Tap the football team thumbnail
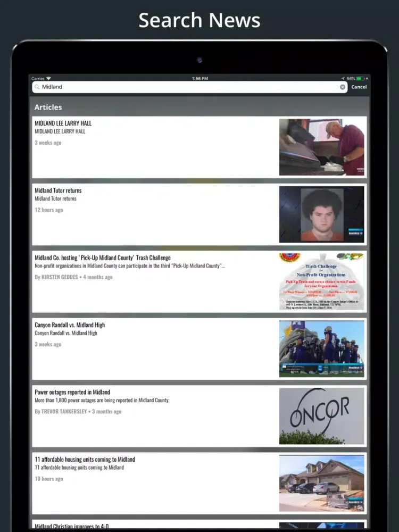The height and width of the screenshot is (532, 399). pyautogui.click(x=322, y=348)
